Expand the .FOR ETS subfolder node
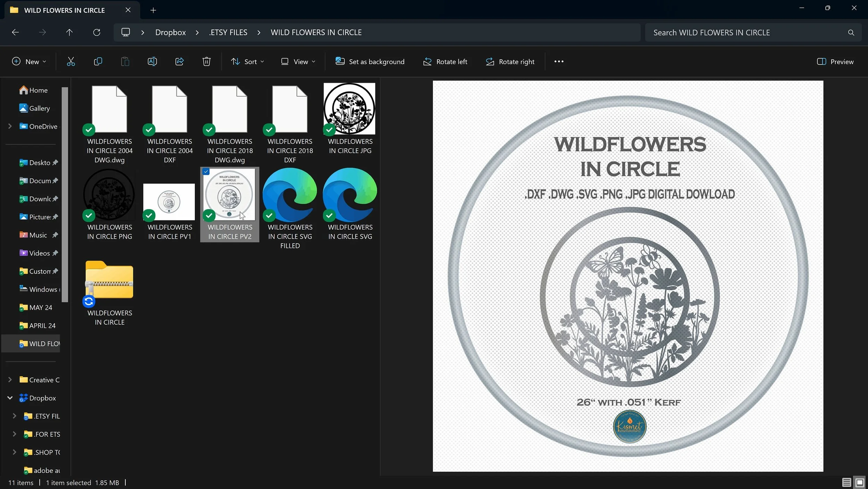868x489 pixels. pyautogui.click(x=14, y=434)
